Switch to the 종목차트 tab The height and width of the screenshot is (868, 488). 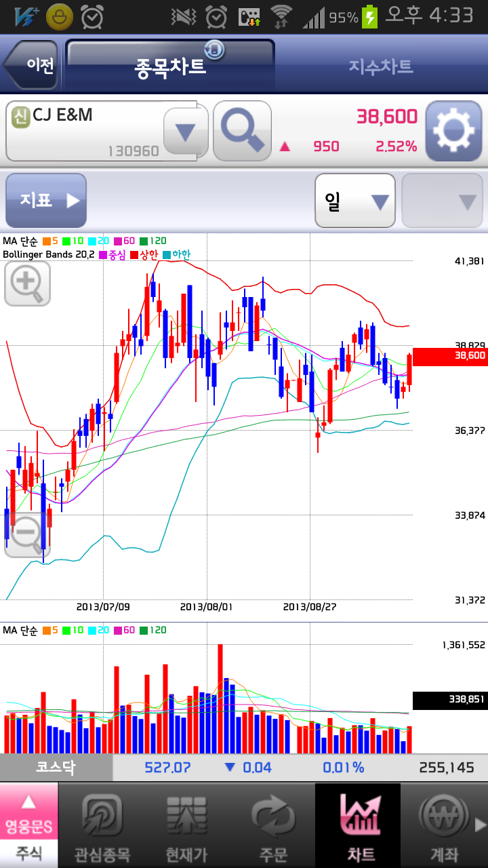point(170,66)
